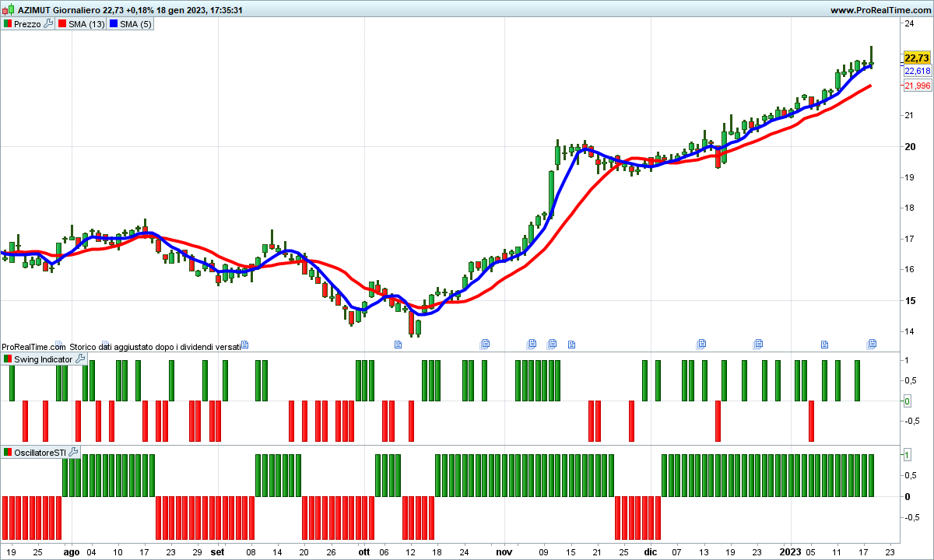Open the www.ProRealTime.com link
The width and height of the screenshot is (934, 560).
click(880, 10)
